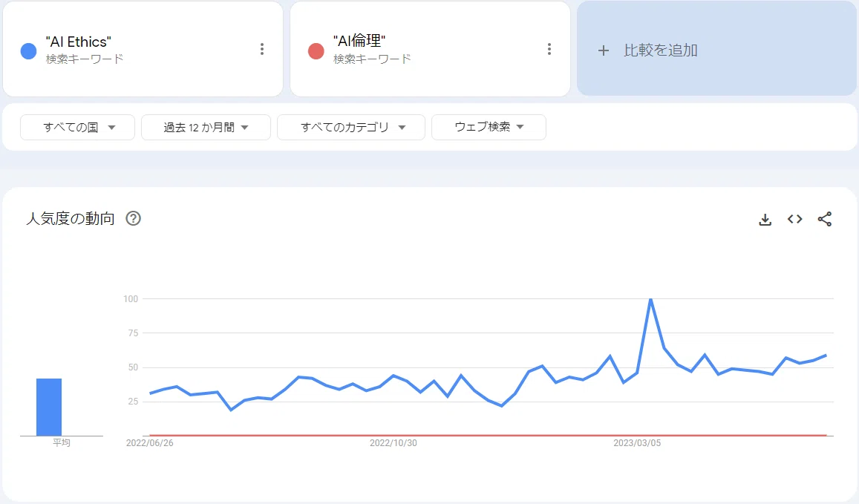Open more options for "AI倫理" term

[x=549, y=49]
